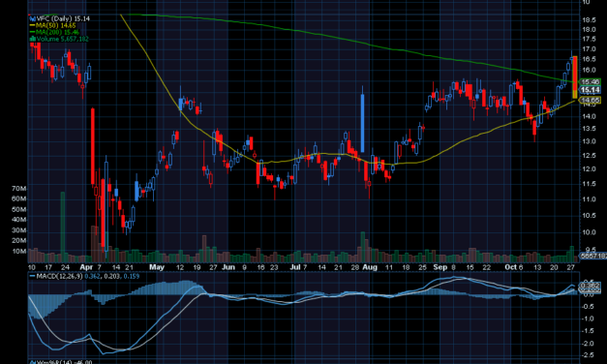
Task: Click the tall blue candlestick in late July
Action: point(363,123)
